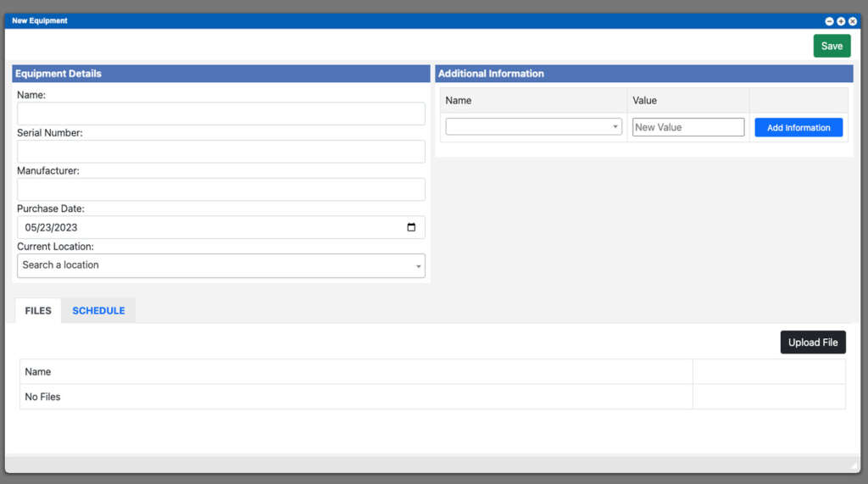Focus the equipment Name input field

coord(221,114)
